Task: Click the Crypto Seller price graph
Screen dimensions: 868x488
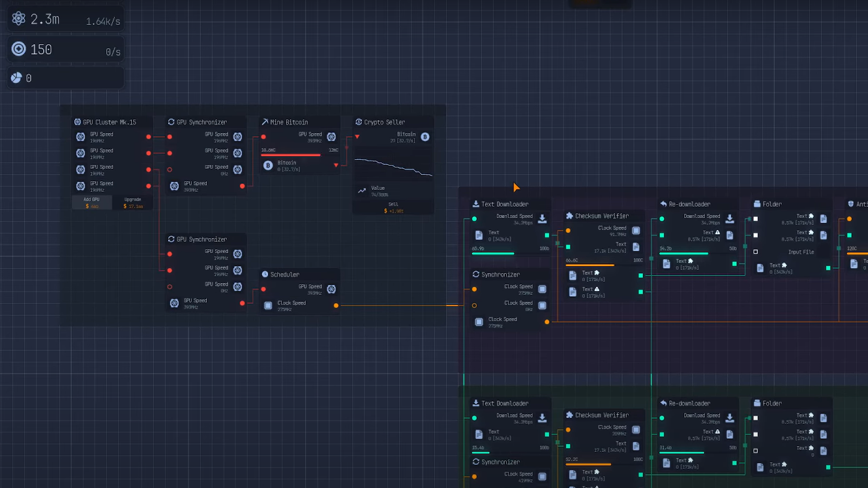Action: [x=393, y=164]
